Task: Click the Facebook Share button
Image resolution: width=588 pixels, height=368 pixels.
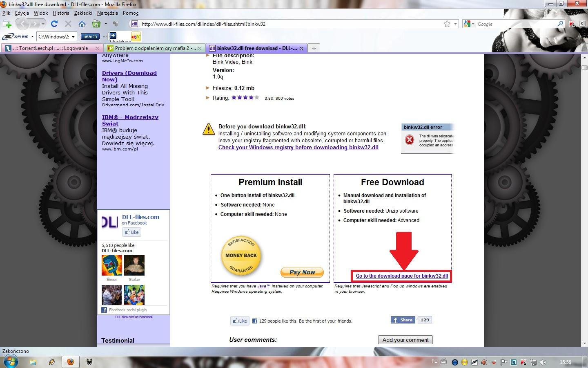Action: (x=403, y=320)
